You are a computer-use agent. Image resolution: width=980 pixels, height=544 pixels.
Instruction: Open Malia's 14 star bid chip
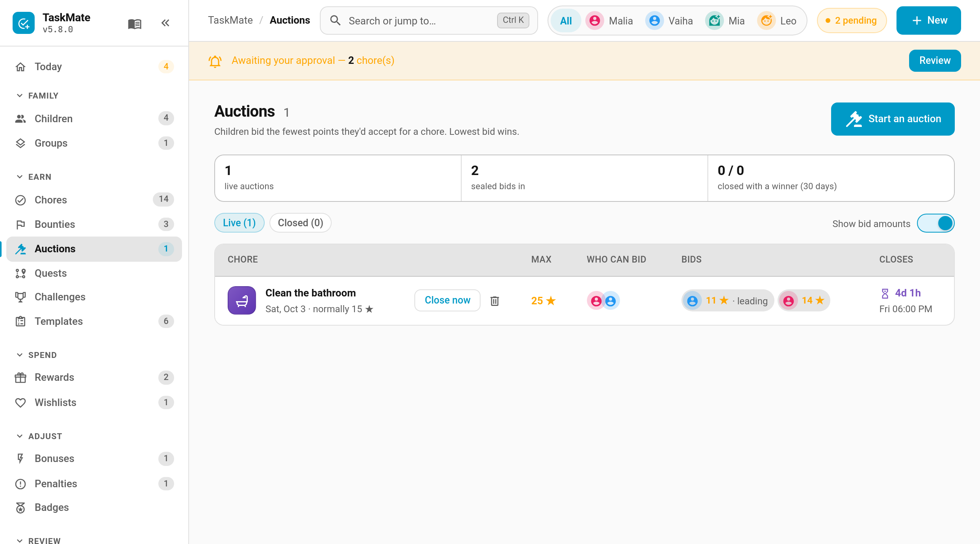[804, 300]
